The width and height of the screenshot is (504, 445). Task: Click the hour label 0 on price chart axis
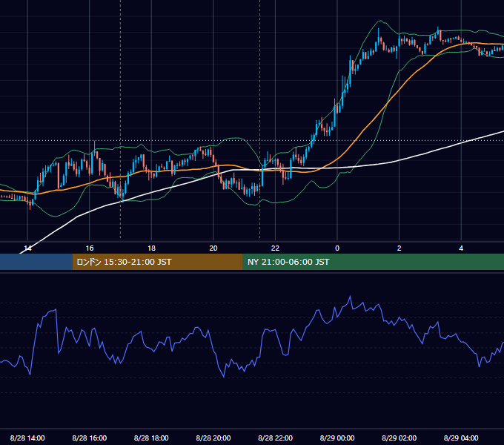[337, 248]
